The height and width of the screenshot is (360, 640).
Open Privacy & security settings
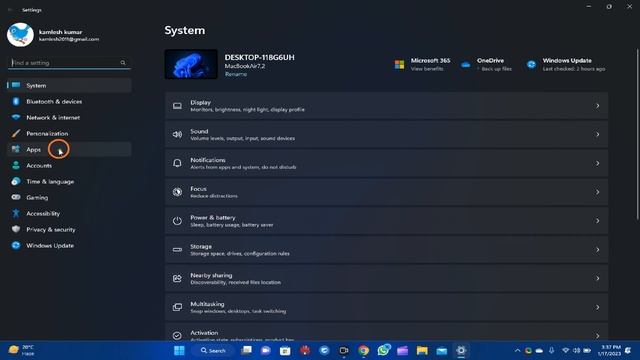tap(69, 229)
